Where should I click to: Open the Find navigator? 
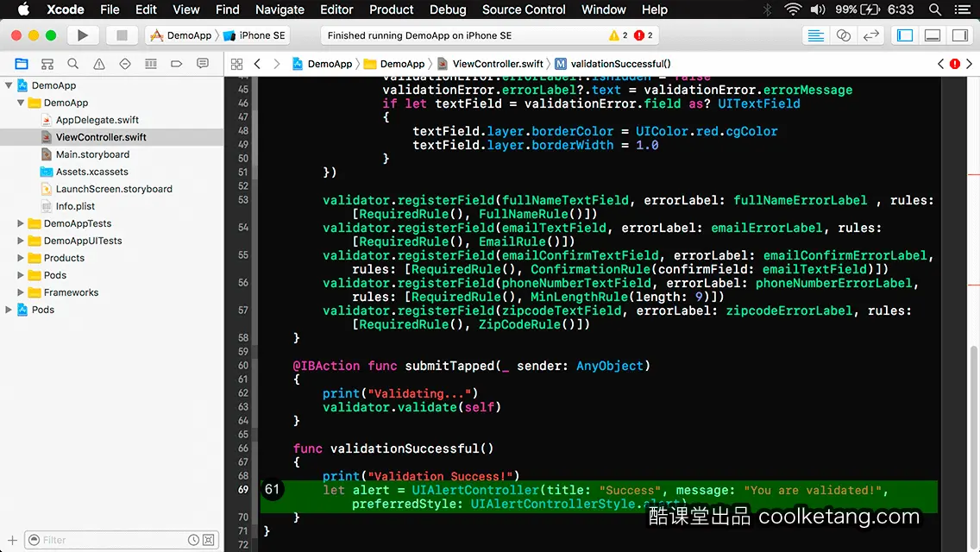73,64
